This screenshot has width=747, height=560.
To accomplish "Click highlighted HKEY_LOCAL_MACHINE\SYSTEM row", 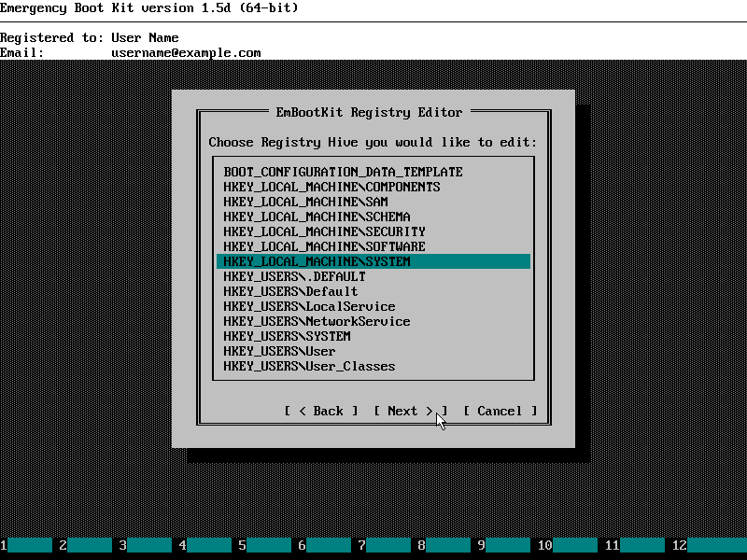I will click(x=373, y=261).
